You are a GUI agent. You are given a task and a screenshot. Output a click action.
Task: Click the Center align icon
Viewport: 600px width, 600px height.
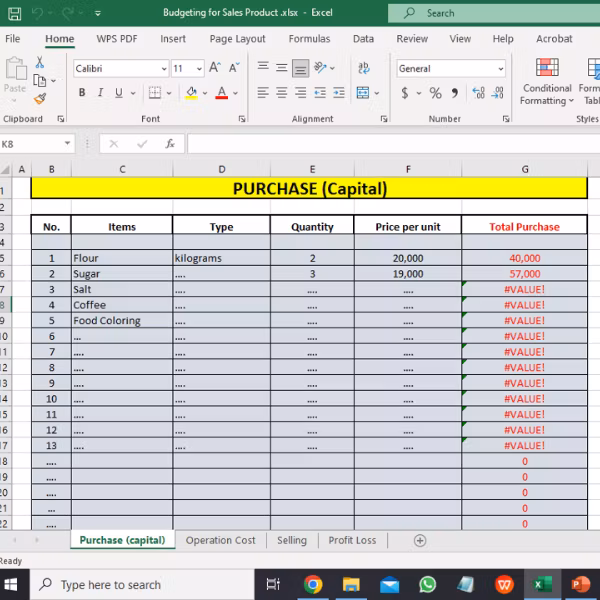click(x=281, y=93)
